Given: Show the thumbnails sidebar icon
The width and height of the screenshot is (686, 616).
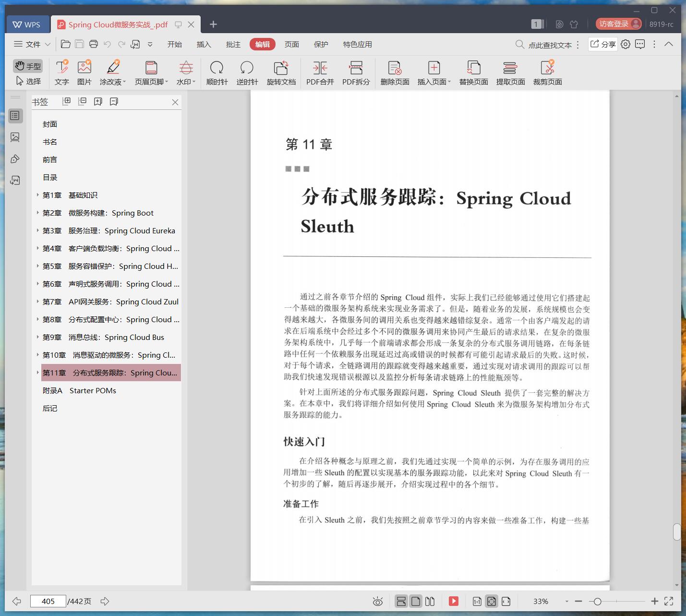Looking at the screenshot, I should (15, 137).
